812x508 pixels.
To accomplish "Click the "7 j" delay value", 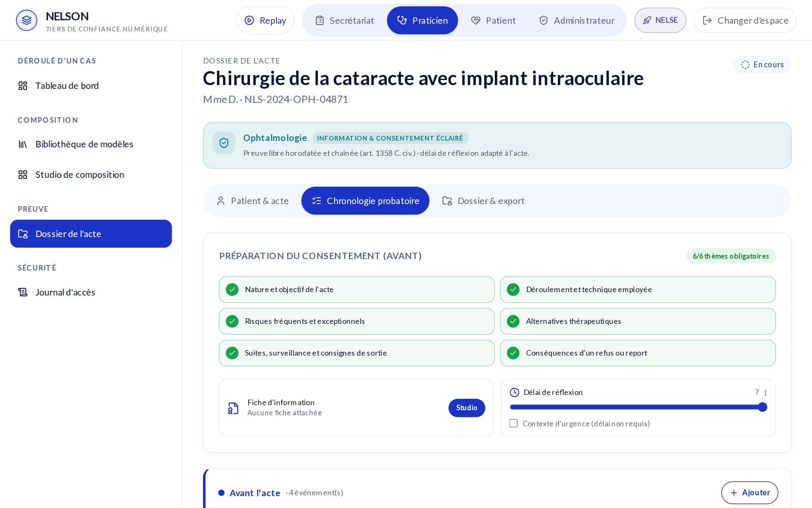I will (x=761, y=392).
